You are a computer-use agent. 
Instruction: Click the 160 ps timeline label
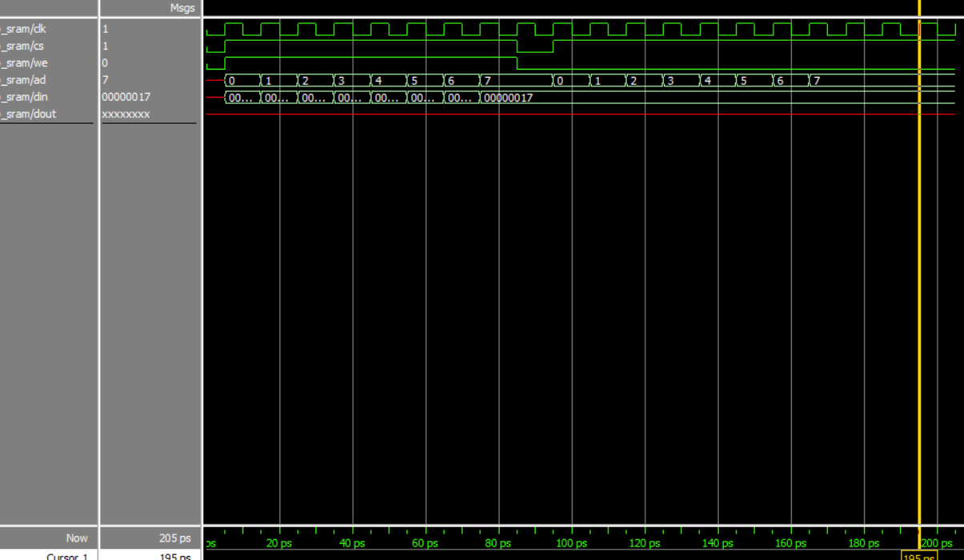791,543
